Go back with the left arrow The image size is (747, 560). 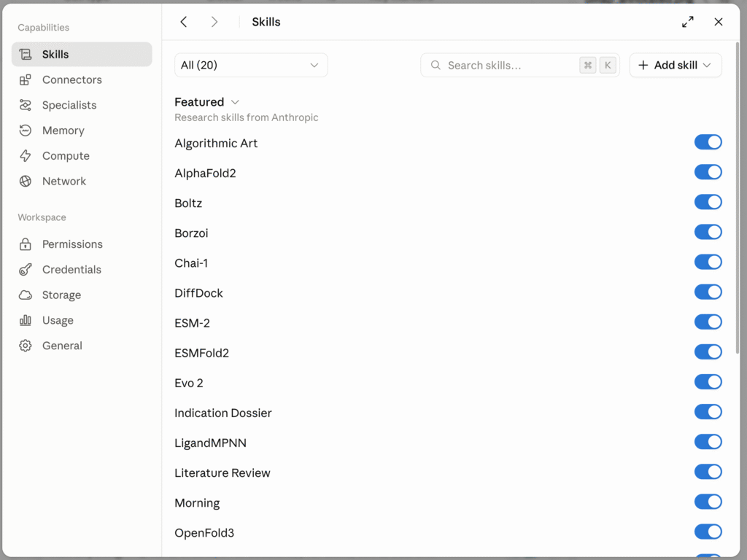pos(184,22)
